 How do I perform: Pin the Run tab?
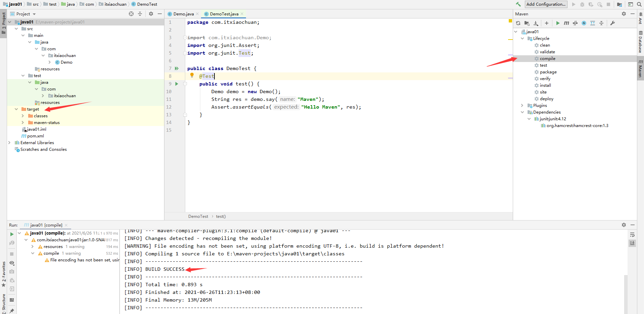(x=12, y=311)
